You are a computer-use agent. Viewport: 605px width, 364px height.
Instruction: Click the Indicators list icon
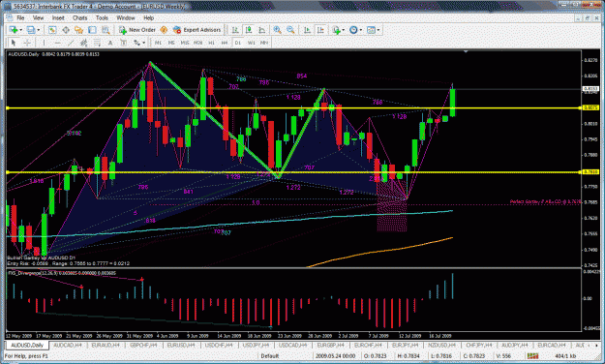(336, 30)
